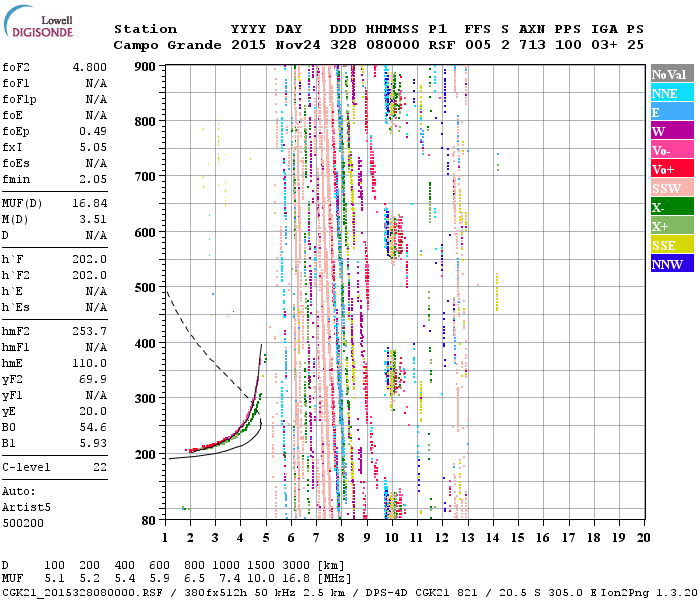
Task: Click the time value 080000
Action: point(393,45)
